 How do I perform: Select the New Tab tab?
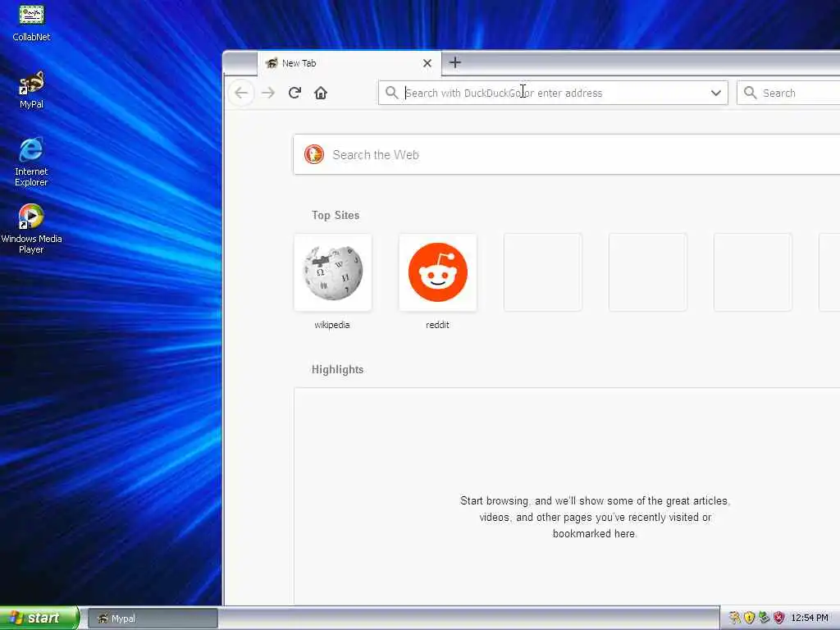point(349,63)
